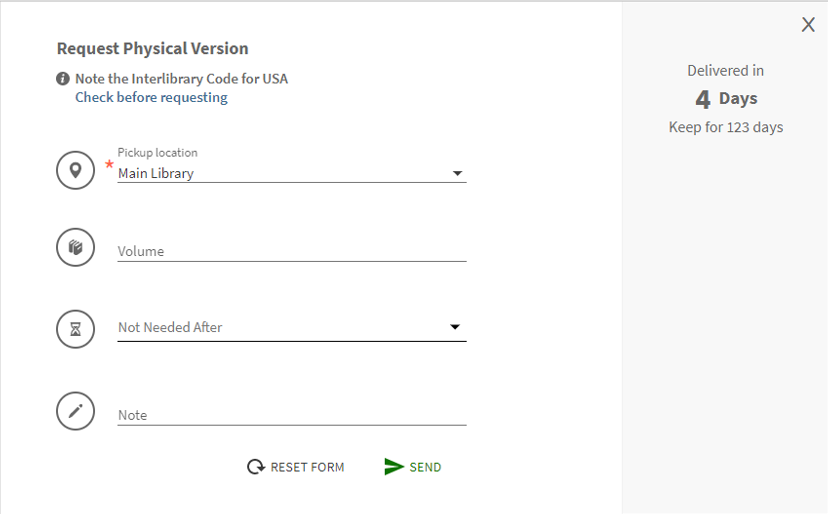Click the Request Physical Version heading

(152, 48)
